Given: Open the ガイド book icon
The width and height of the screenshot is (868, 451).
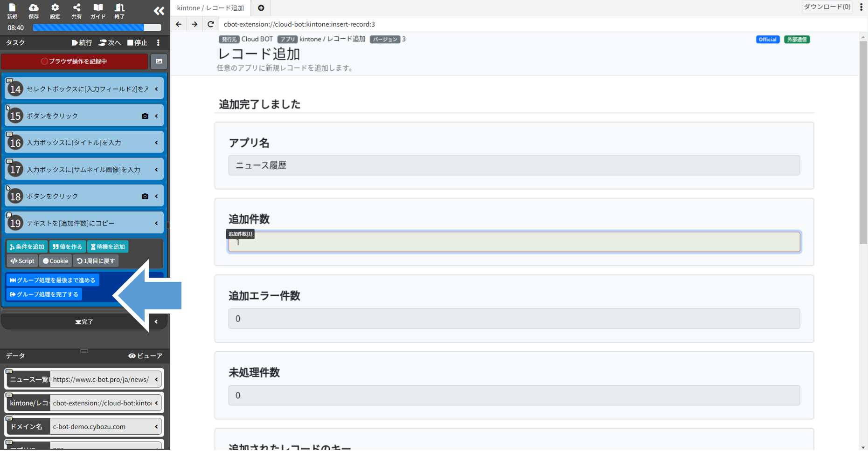Looking at the screenshot, I should [x=98, y=11].
